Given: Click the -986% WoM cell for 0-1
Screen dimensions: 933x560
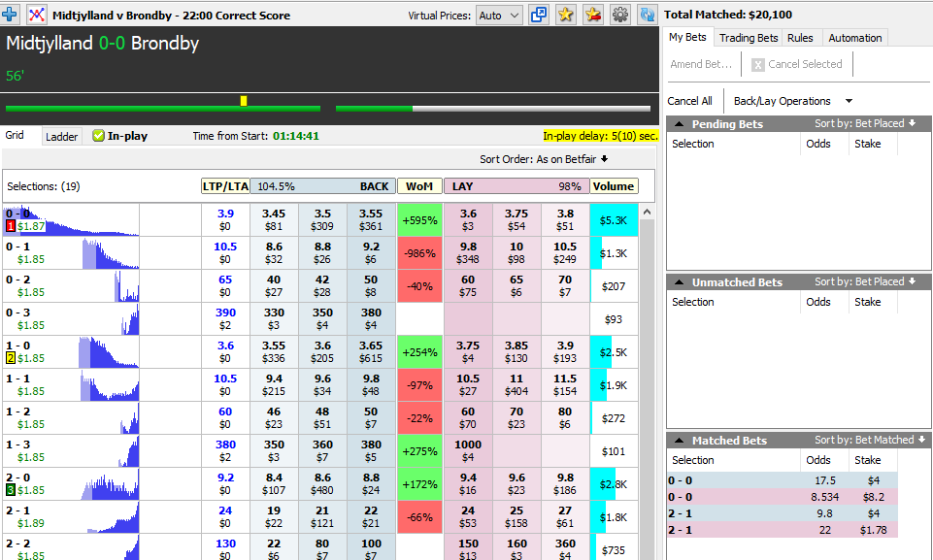Looking at the screenshot, I should click(x=419, y=253).
